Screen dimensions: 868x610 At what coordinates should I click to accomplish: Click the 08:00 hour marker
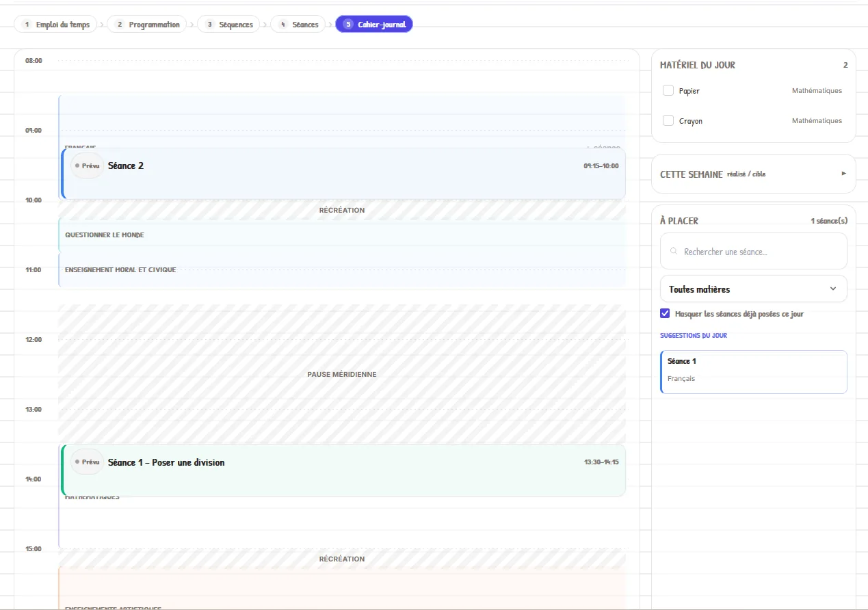click(34, 61)
